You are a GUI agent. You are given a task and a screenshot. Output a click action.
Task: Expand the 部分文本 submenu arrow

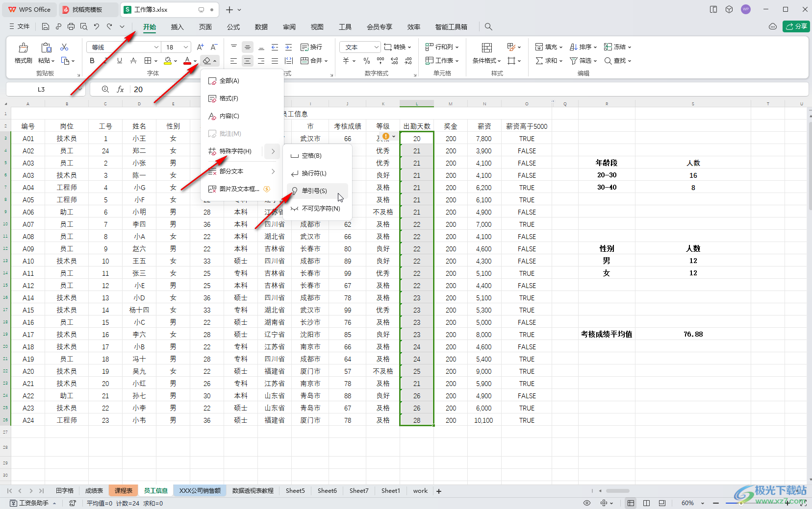(x=273, y=171)
